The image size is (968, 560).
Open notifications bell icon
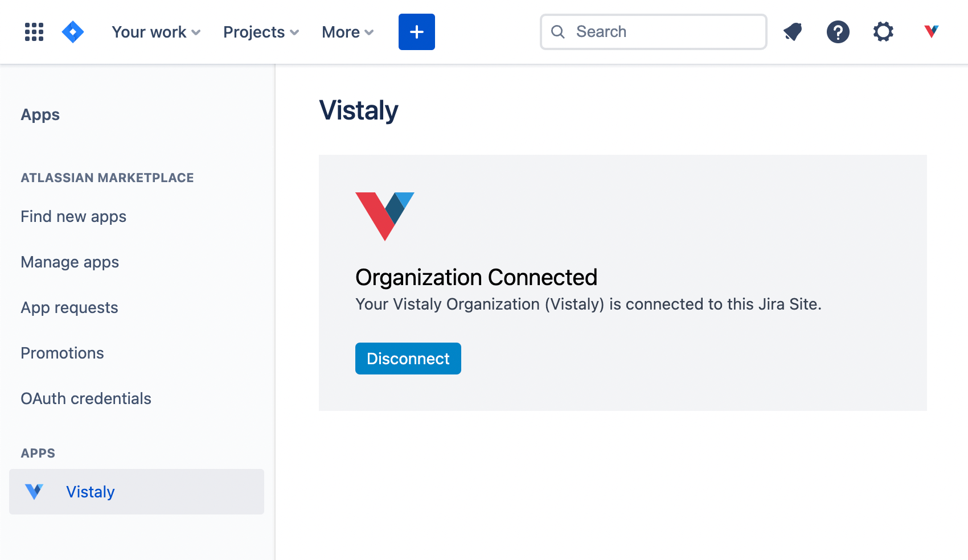pos(793,32)
